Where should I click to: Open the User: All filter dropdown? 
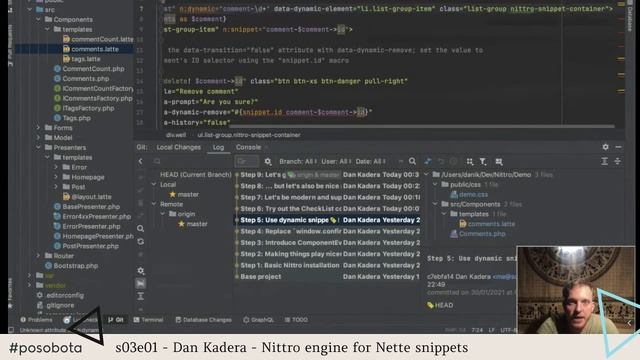[x=336, y=161]
